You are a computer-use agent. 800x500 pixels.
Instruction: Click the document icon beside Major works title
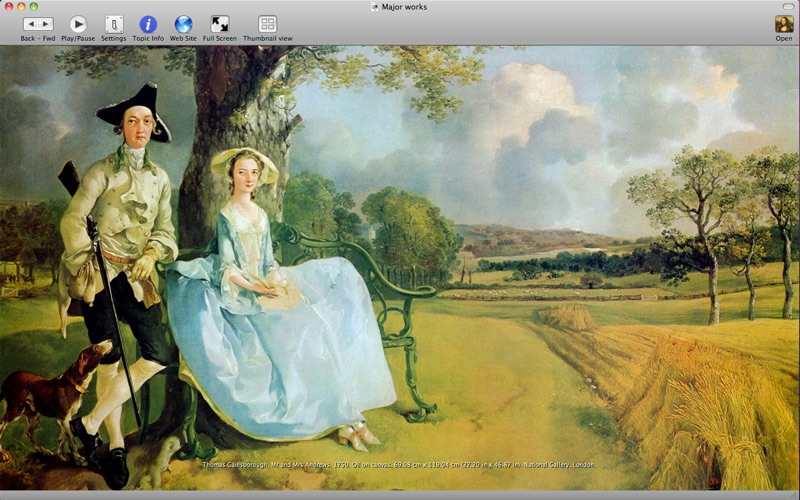click(x=374, y=6)
